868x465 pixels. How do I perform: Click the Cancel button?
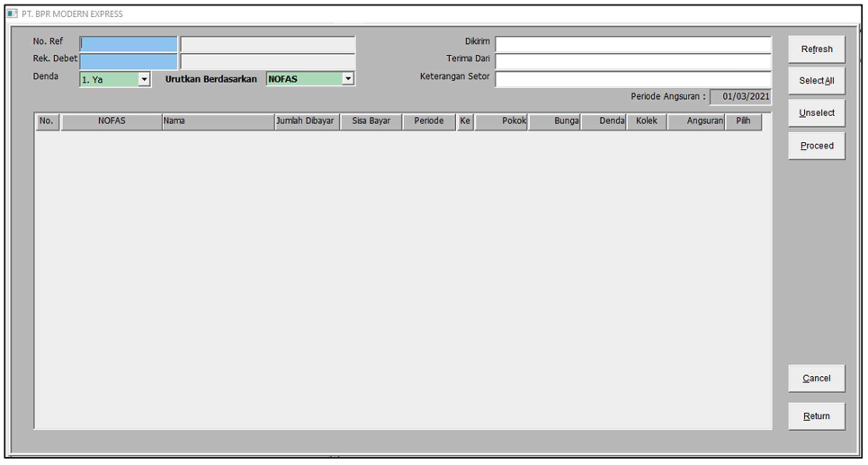(817, 379)
